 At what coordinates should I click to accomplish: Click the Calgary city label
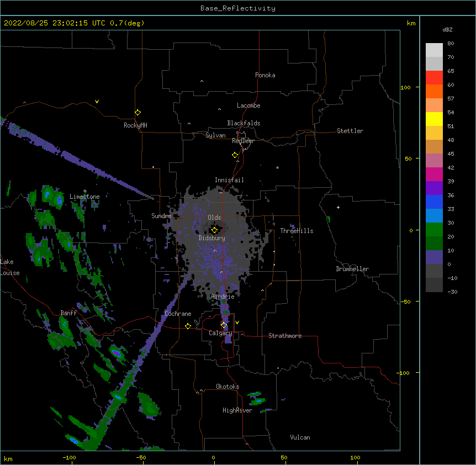click(x=220, y=333)
